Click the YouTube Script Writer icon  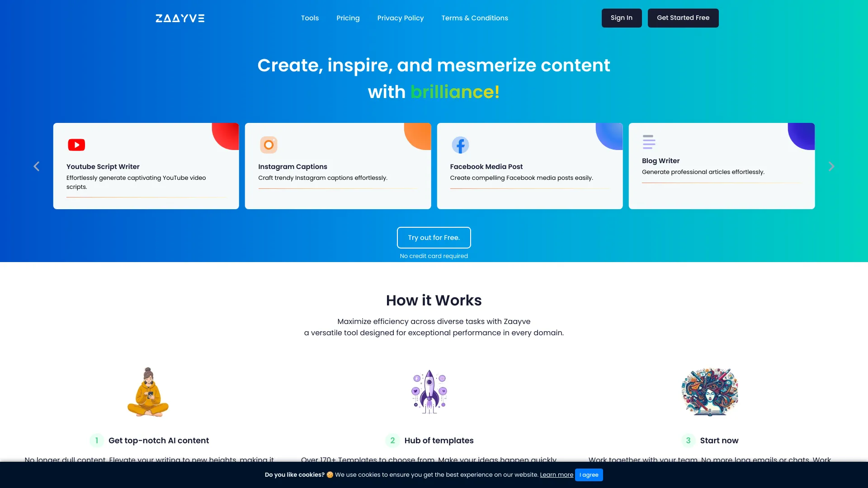[x=76, y=145]
